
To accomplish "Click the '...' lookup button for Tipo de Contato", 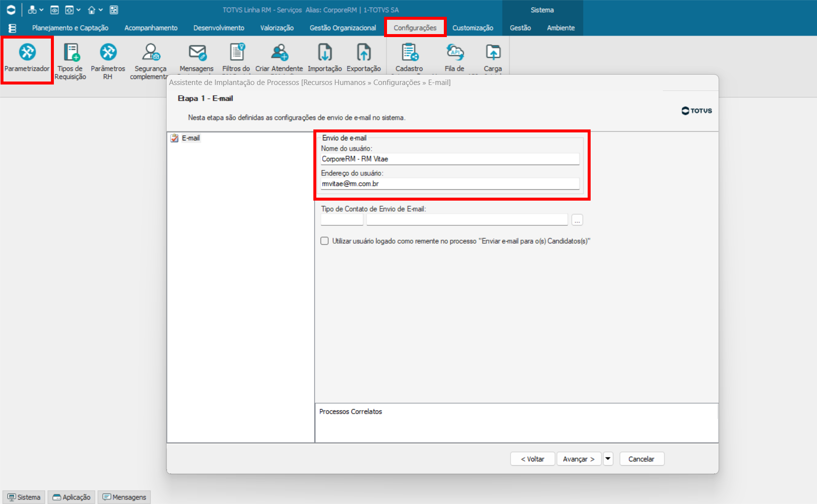I will 577,220.
